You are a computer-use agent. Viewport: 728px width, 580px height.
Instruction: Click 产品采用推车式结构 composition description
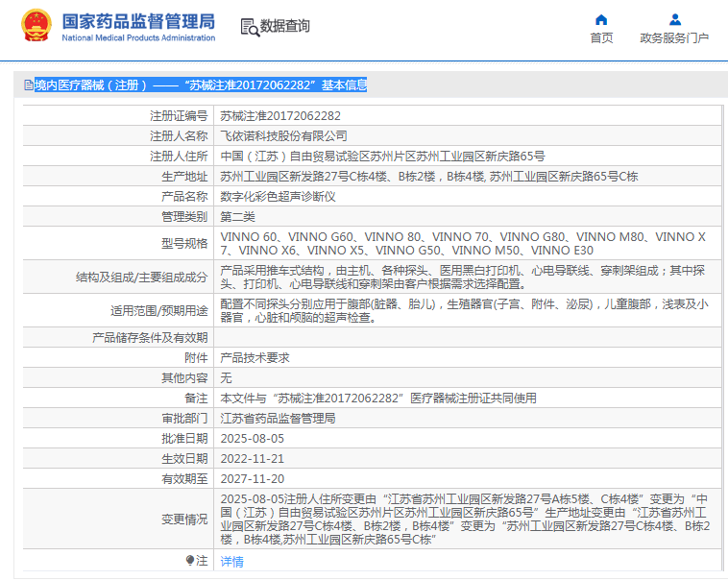pyautogui.click(x=463, y=278)
